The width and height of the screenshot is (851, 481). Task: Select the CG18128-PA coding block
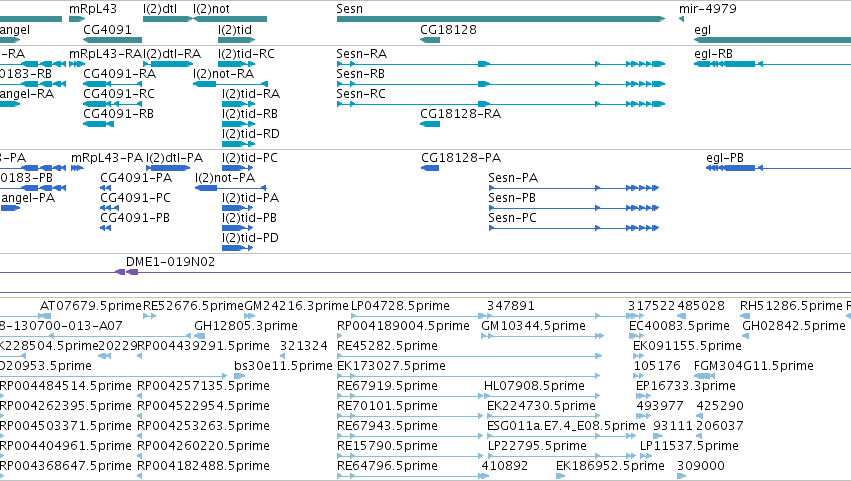pos(430,168)
